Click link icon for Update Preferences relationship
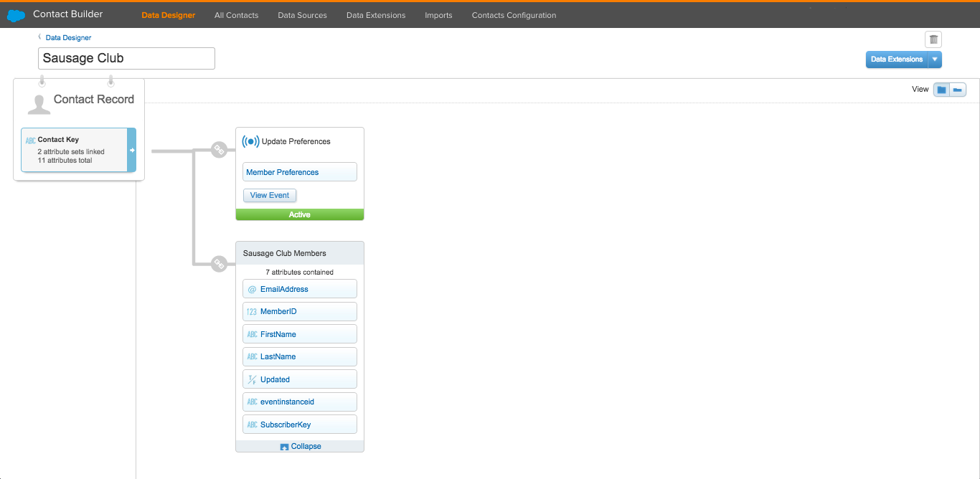This screenshot has width=980, height=479. click(220, 150)
